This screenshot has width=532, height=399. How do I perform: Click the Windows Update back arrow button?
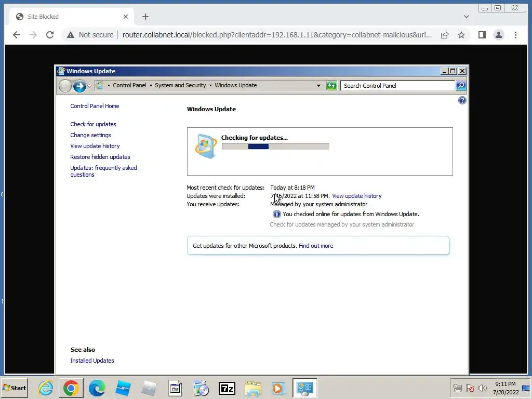click(65, 86)
